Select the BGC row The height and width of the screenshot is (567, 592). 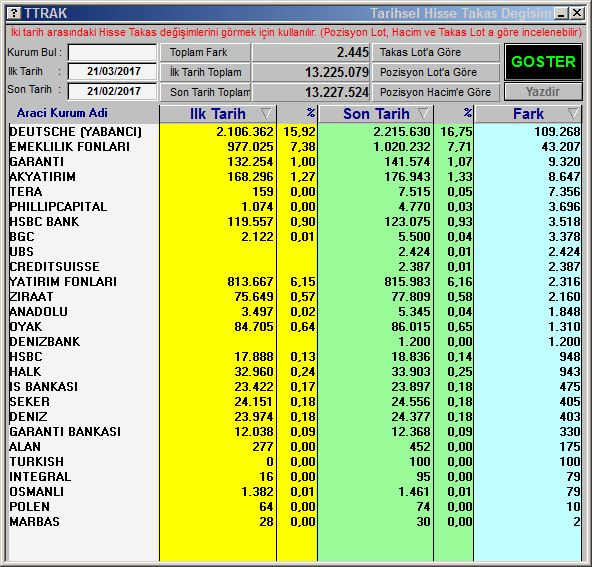294,237
